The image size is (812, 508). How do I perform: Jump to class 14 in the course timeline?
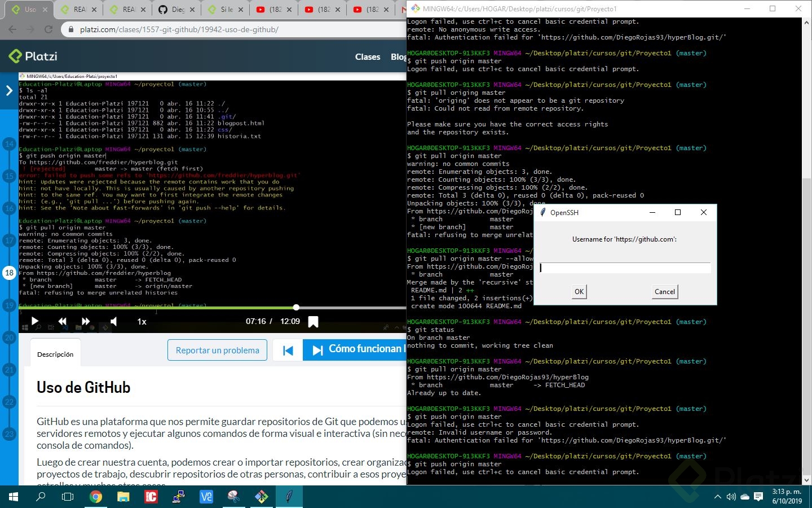(x=9, y=144)
